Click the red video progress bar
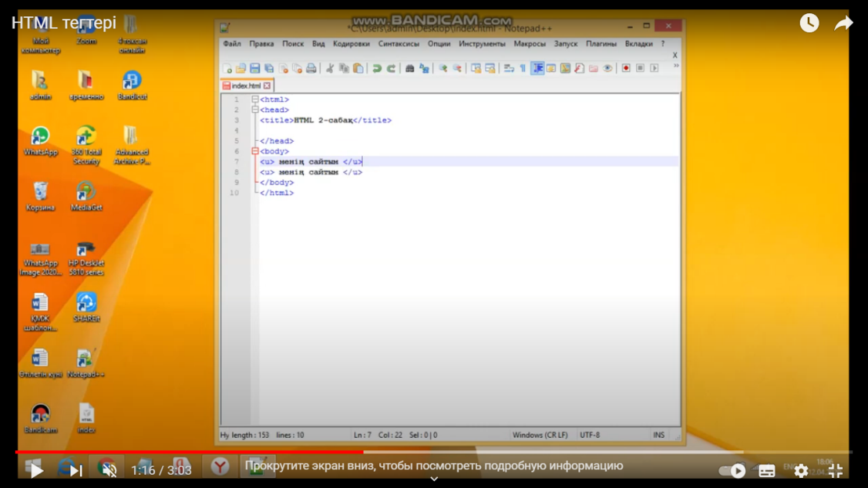 tap(188, 452)
